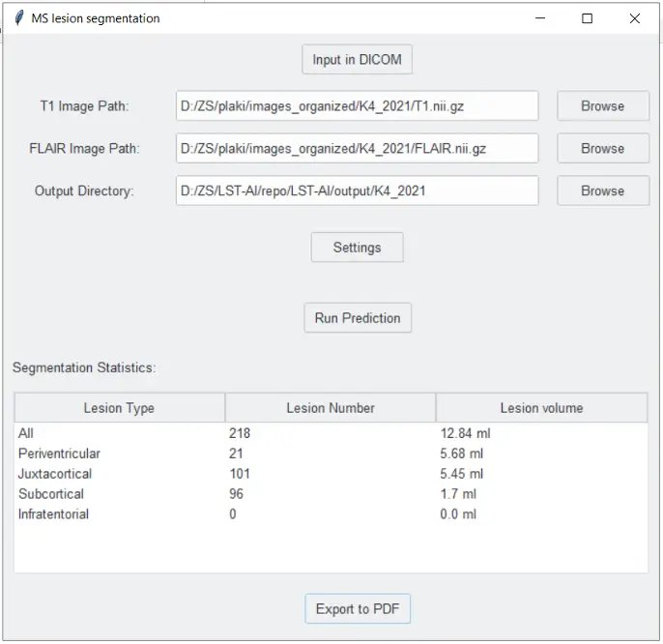Click the feather app icon in title bar

(18, 18)
